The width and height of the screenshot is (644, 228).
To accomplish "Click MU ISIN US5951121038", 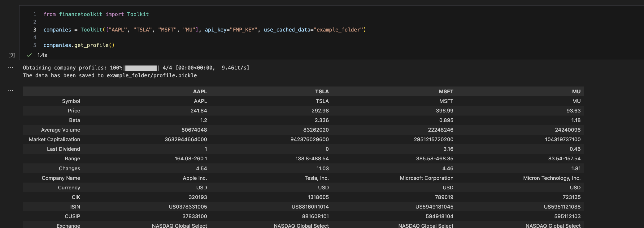I will click(x=562, y=207).
